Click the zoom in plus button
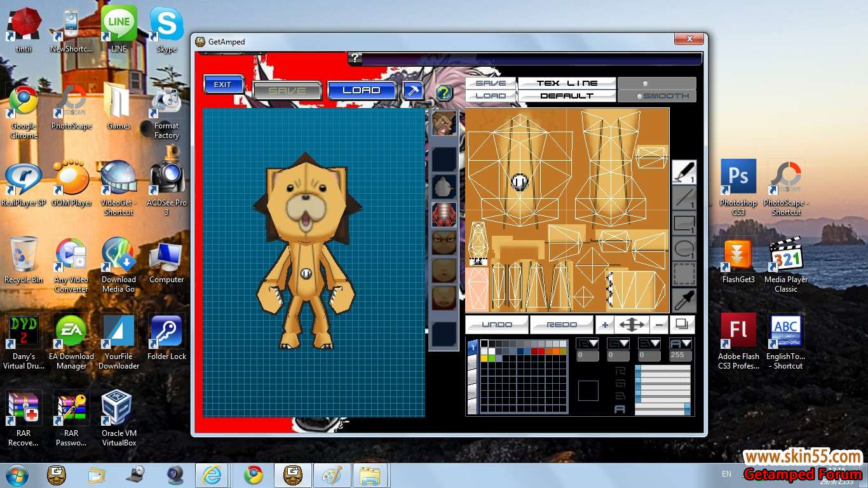The image size is (868, 488). coord(604,325)
